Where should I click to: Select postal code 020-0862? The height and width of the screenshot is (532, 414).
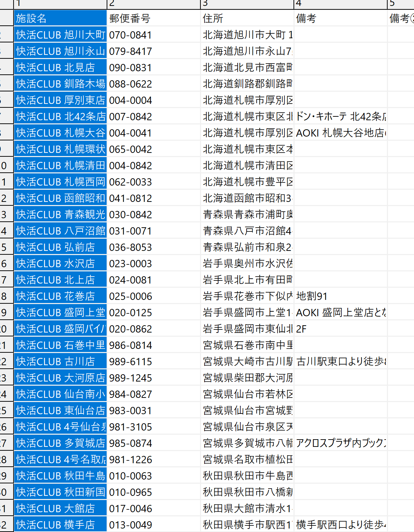tap(154, 328)
